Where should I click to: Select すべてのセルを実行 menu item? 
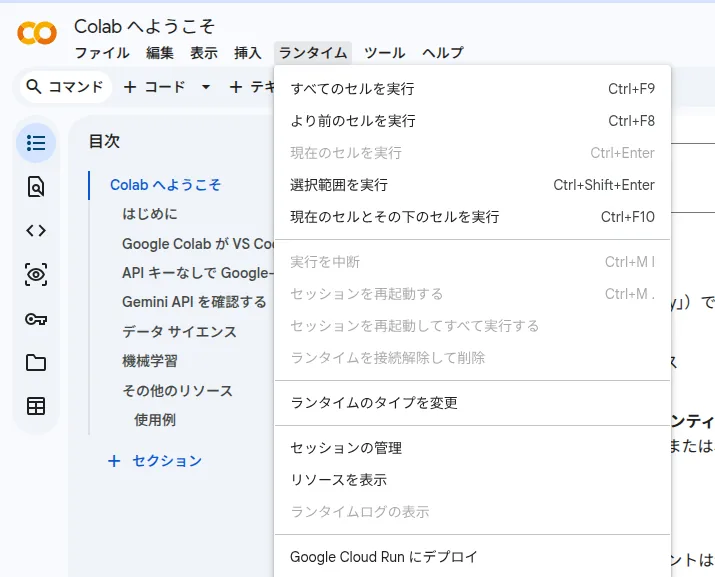coord(472,88)
